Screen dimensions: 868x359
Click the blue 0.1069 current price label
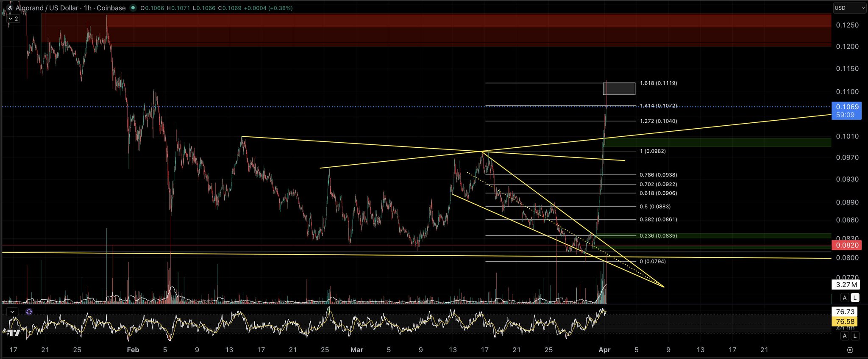pos(847,107)
